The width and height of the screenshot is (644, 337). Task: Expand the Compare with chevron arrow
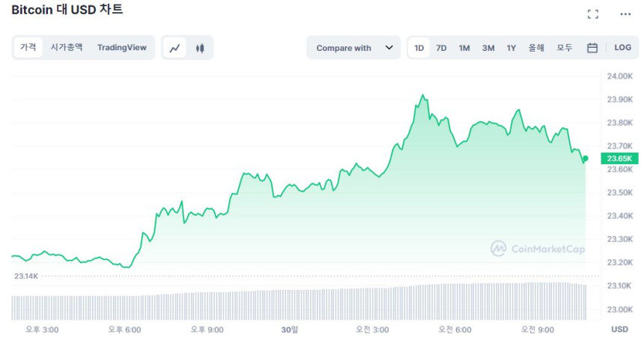point(389,48)
